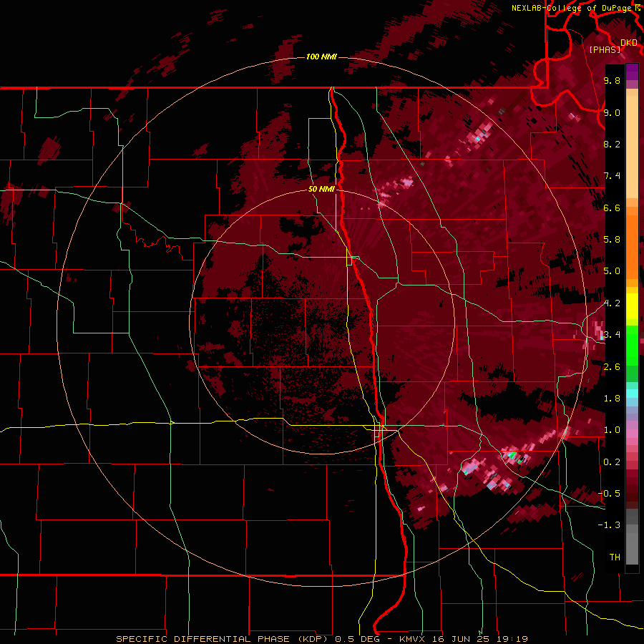
Task: Click the [PHAS] legend label
Action: coord(605,50)
